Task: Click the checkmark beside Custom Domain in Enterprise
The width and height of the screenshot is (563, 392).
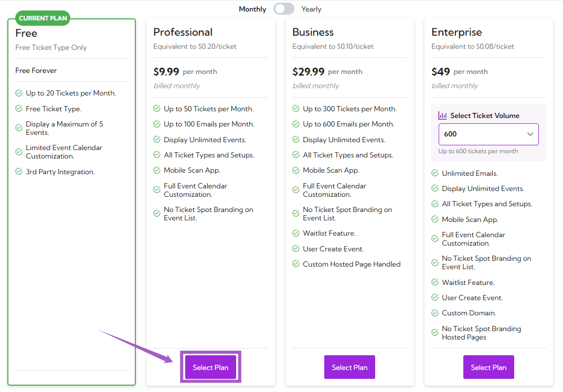Action: point(434,313)
